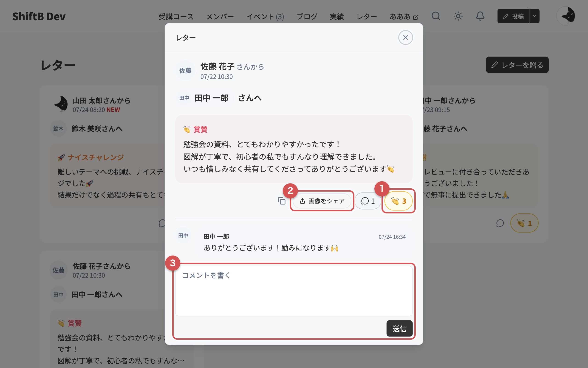588x368 pixels.
Task: Open the メンバー menu item
Action: point(220,17)
